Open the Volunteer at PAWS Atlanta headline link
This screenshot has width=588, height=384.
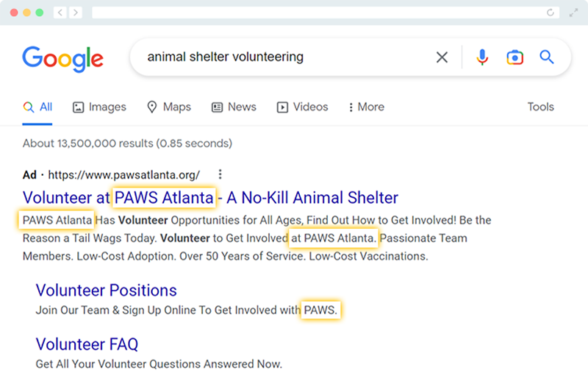tap(210, 198)
